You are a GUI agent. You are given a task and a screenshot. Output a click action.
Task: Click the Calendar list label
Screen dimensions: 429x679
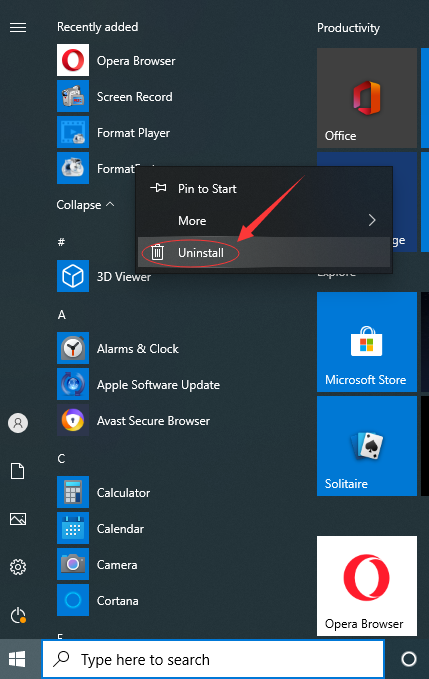click(120, 528)
